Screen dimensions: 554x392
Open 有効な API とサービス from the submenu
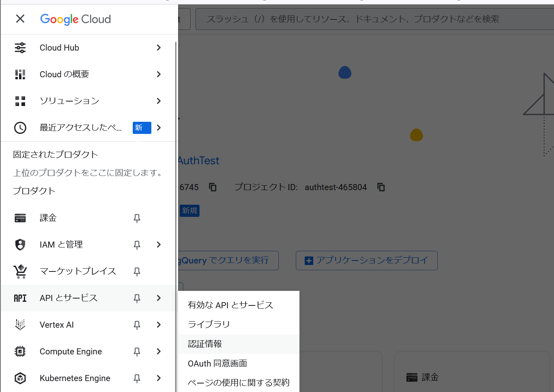239,305
